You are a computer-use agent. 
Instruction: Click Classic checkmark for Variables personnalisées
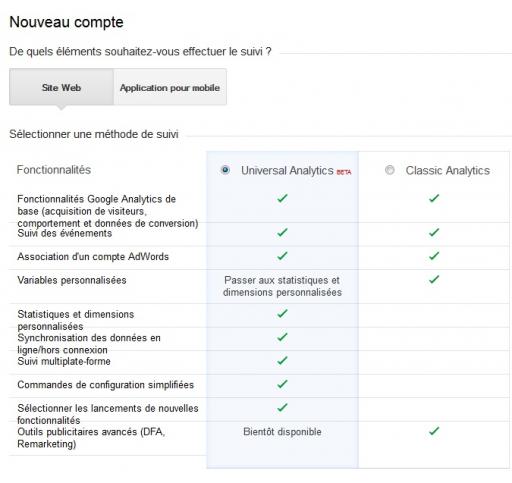click(x=434, y=279)
